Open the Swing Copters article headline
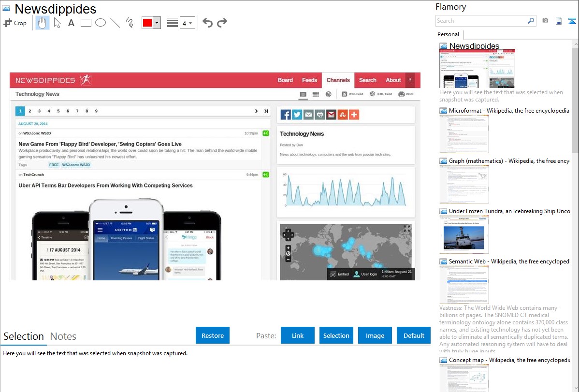Viewport: 579px width, 392px height. coord(100,144)
